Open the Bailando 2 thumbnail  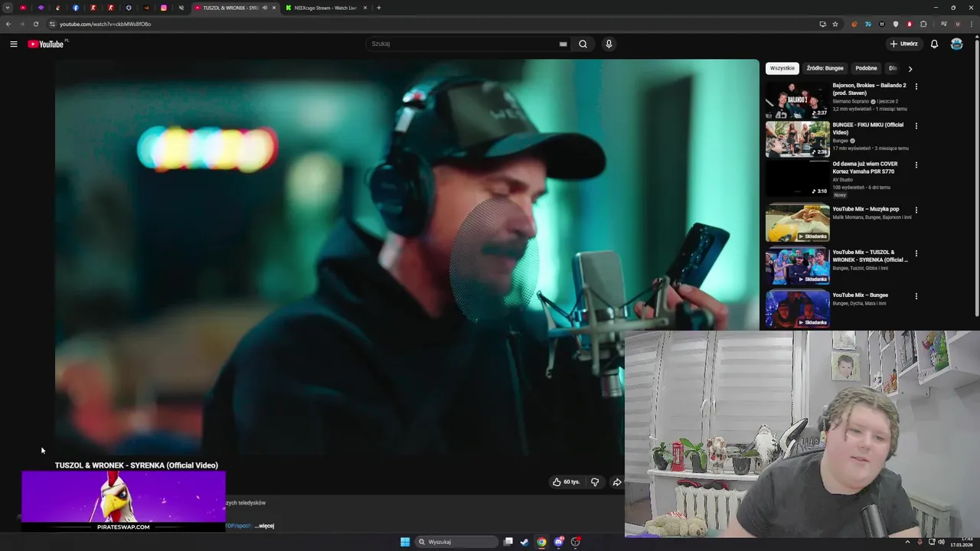point(797,100)
